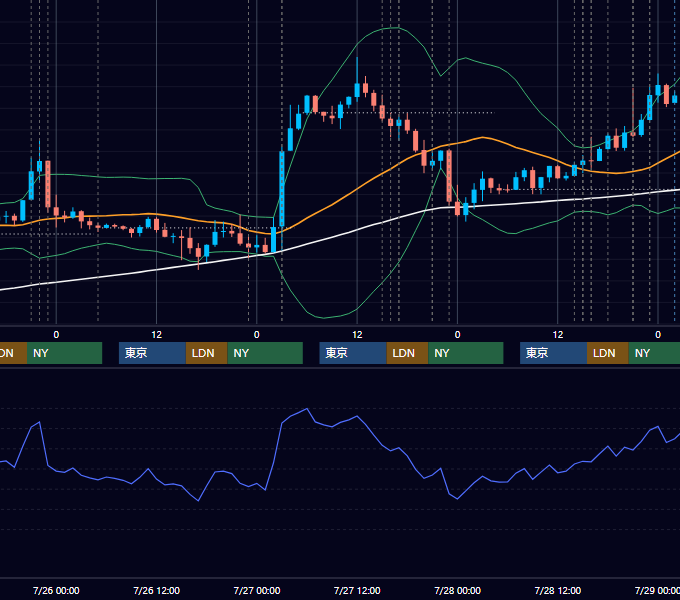Viewport: 680px width, 600px height.
Task: Select LDN block right after 7/28 12:00
Action: pyautogui.click(x=608, y=353)
